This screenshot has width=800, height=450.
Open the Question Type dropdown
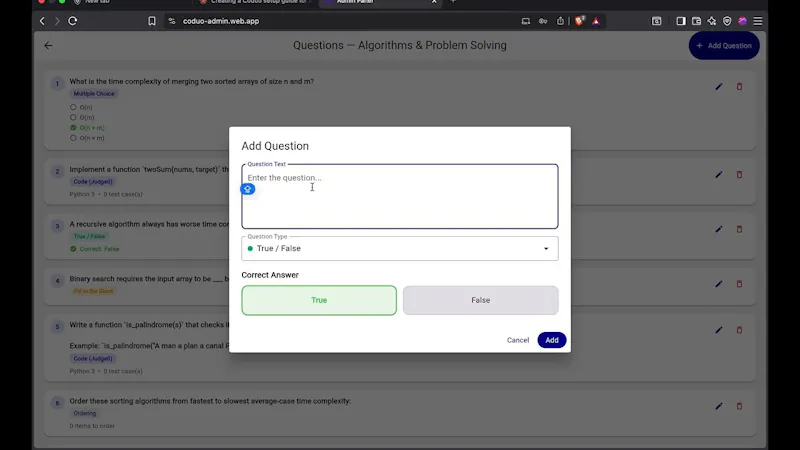point(399,248)
